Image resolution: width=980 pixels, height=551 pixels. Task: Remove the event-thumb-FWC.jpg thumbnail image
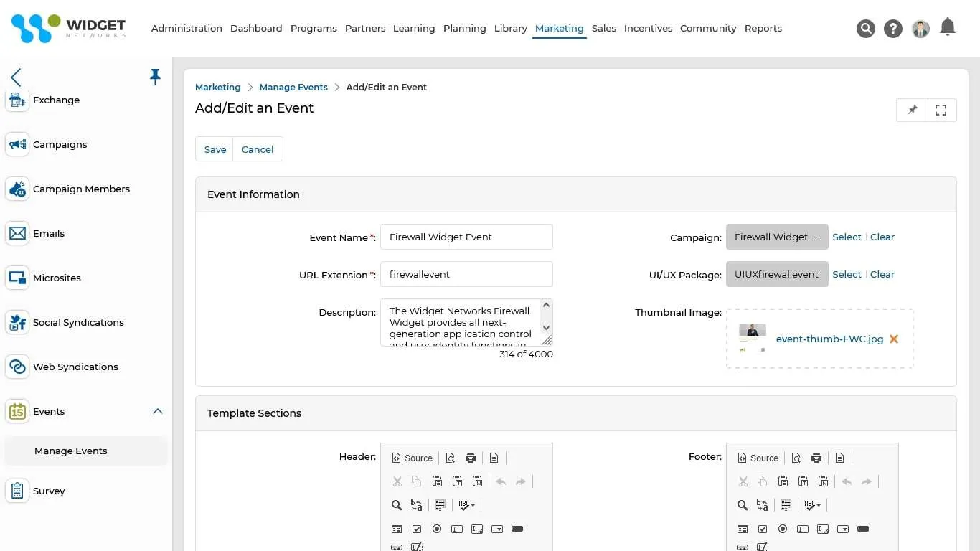[x=894, y=339]
